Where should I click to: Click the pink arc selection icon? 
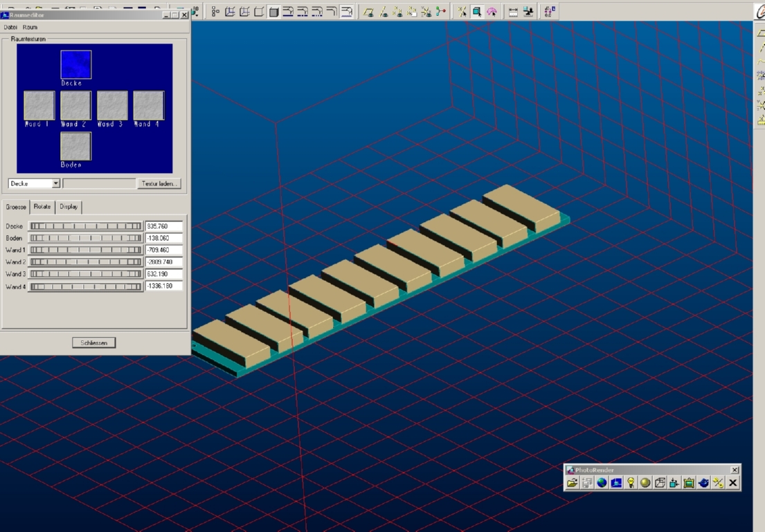[x=492, y=12]
